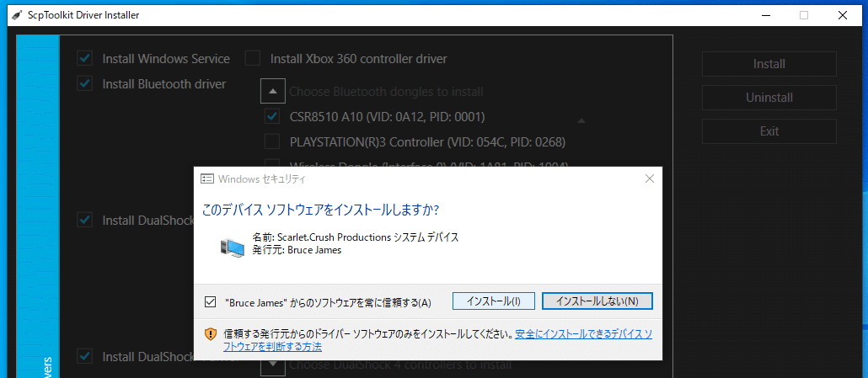The image size is (868, 378).
Task: Click Install button in ScpToolkit window
Action: (769, 64)
